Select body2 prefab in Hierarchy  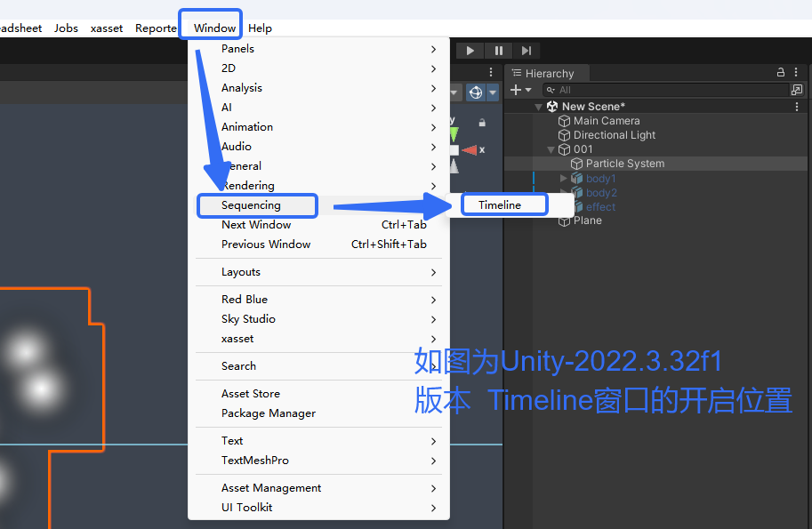[x=601, y=193]
